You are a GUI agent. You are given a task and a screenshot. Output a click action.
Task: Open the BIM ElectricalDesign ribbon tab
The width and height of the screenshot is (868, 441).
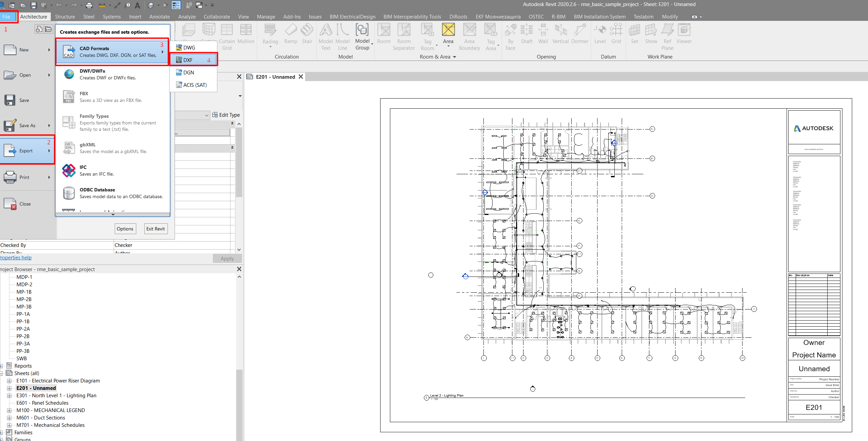tap(352, 16)
